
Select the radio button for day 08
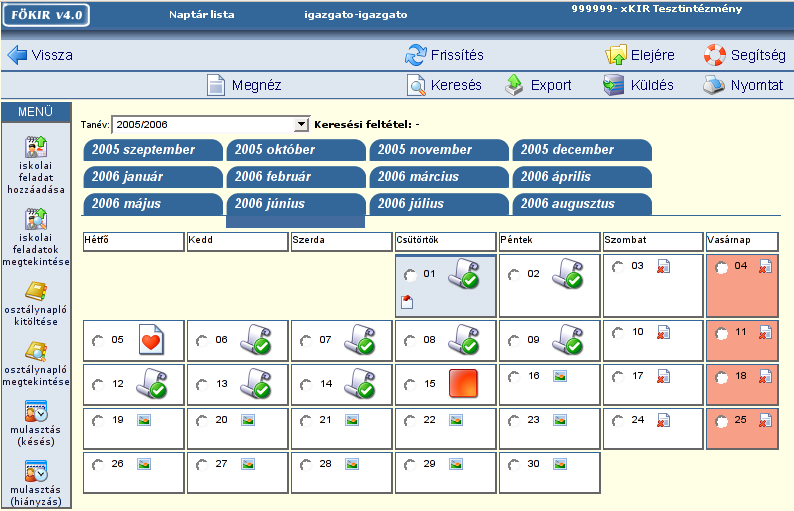tap(410, 340)
